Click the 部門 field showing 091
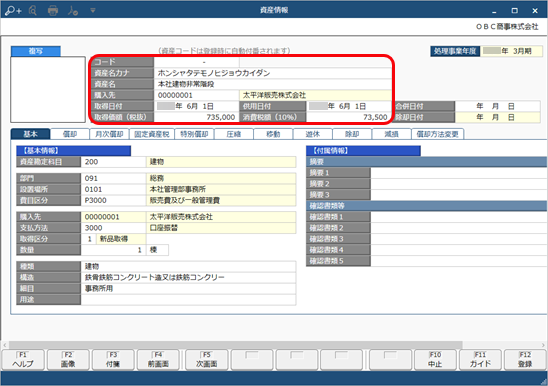Screen dimensions: 548x386 coord(114,178)
